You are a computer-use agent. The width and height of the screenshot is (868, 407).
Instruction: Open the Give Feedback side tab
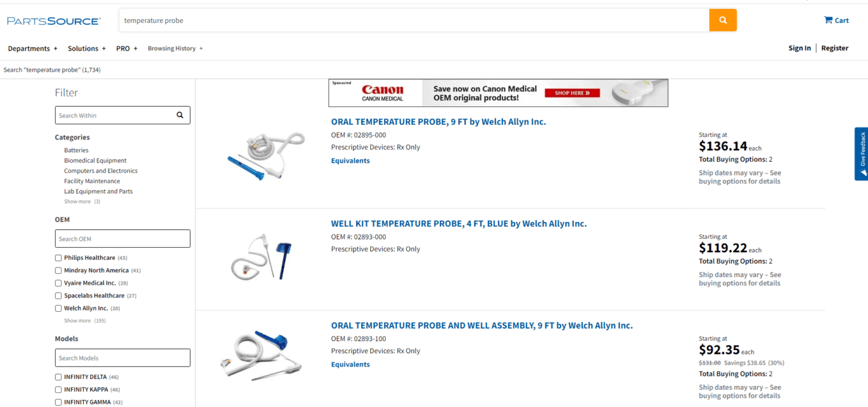click(x=861, y=154)
